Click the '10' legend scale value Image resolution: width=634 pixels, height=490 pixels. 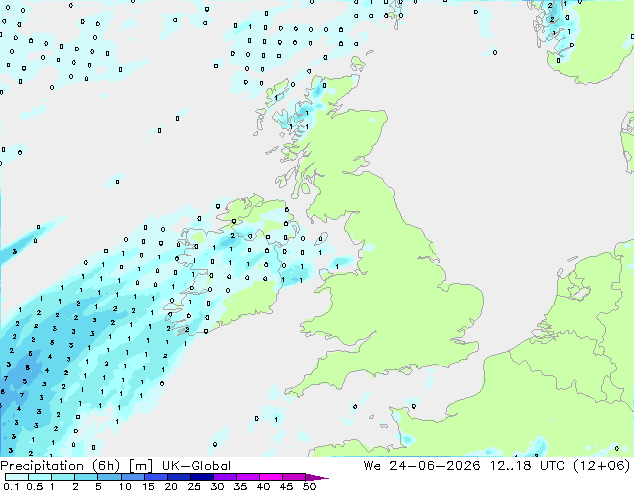point(125,486)
